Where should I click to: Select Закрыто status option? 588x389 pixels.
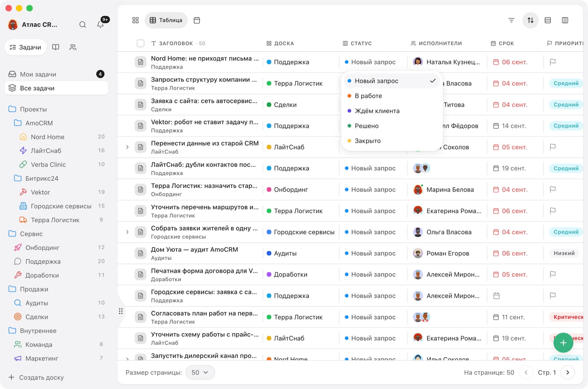coord(392,141)
